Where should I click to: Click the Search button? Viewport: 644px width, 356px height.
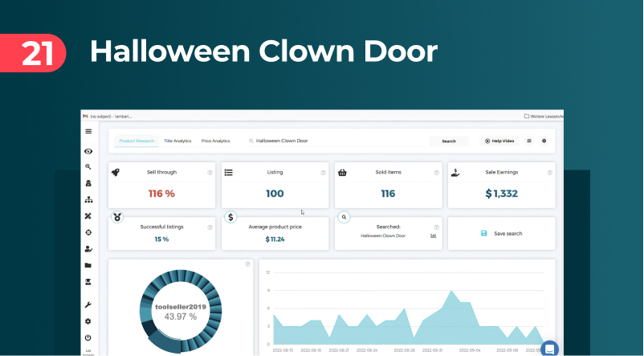[449, 141]
